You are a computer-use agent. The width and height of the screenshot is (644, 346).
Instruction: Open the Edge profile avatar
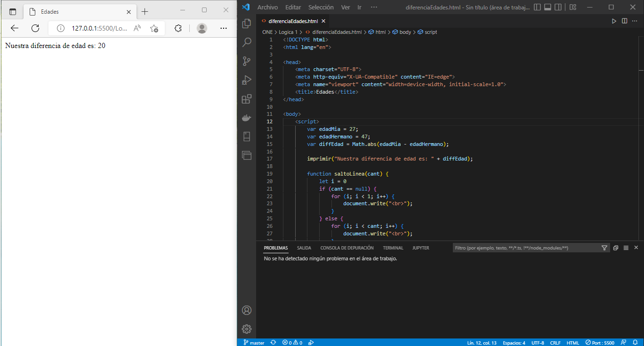coord(202,28)
